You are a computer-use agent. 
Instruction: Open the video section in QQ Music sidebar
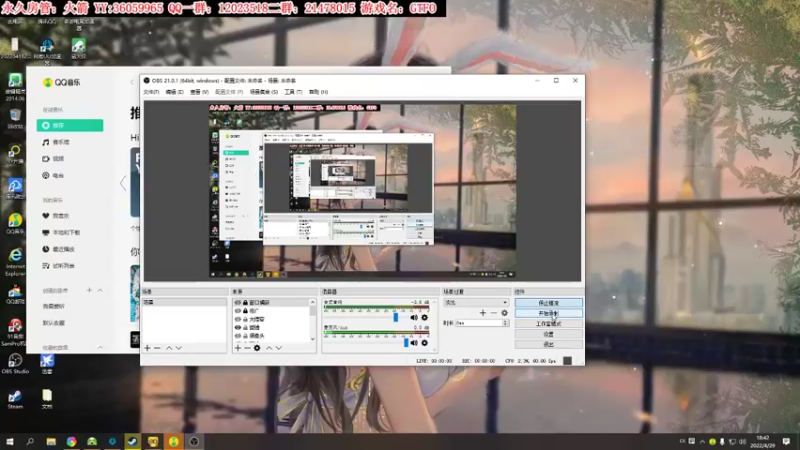coord(54,159)
